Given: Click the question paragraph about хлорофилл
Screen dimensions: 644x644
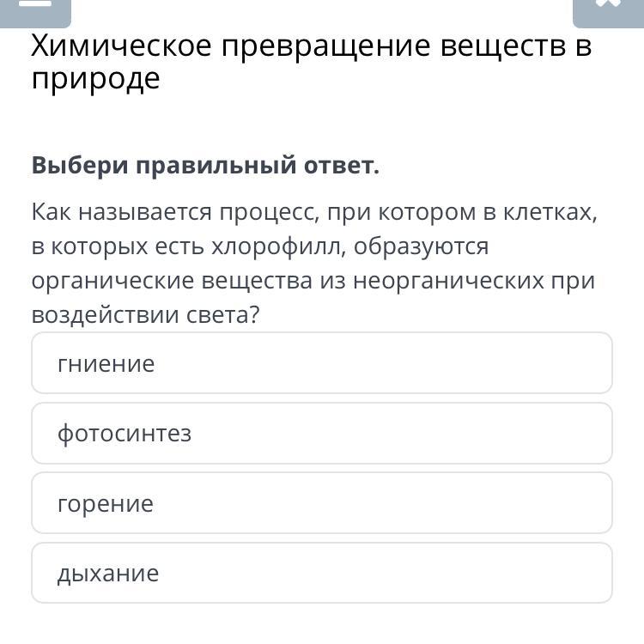Looking at the screenshot, I should [x=313, y=264].
